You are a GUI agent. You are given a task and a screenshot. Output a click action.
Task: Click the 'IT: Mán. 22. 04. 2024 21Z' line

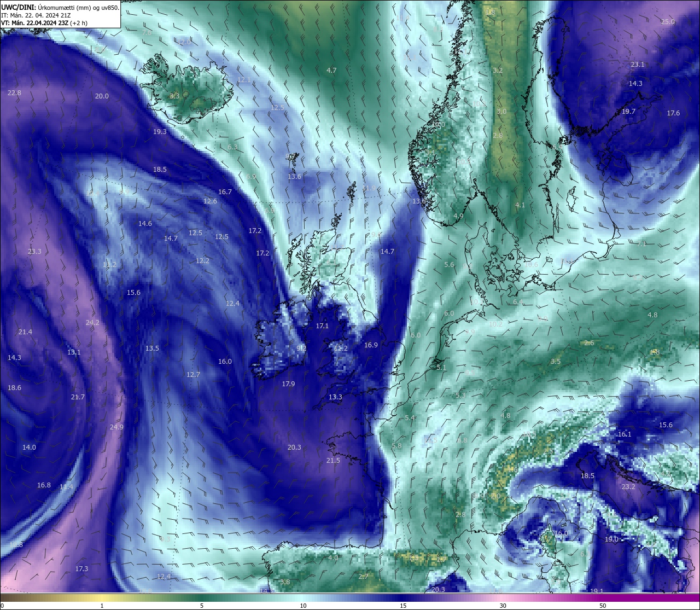click(x=37, y=15)
